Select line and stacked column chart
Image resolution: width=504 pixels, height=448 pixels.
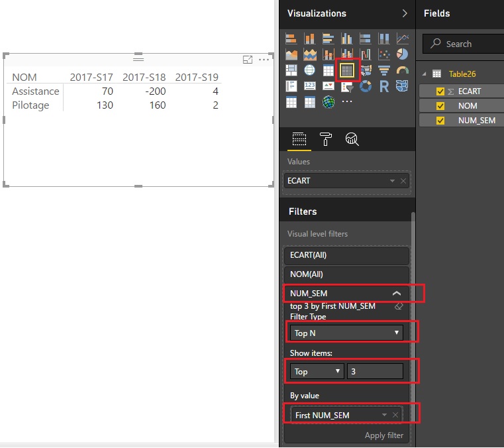click(x=328, y=54)
